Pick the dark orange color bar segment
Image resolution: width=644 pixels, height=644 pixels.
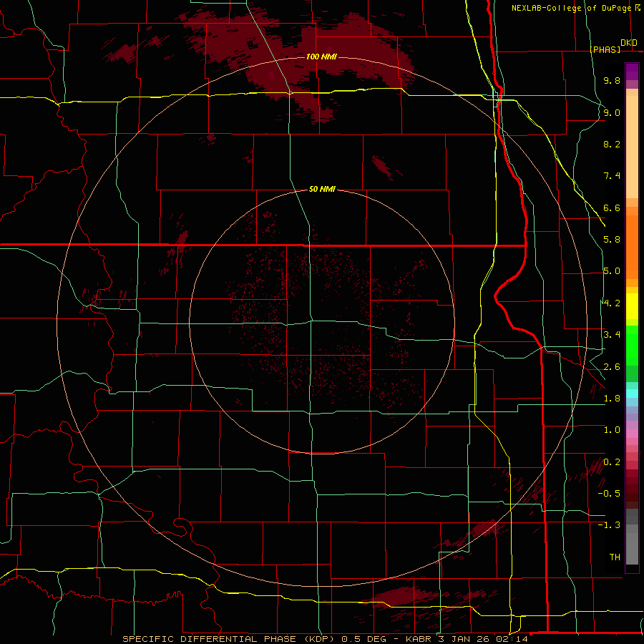[632, 248]
